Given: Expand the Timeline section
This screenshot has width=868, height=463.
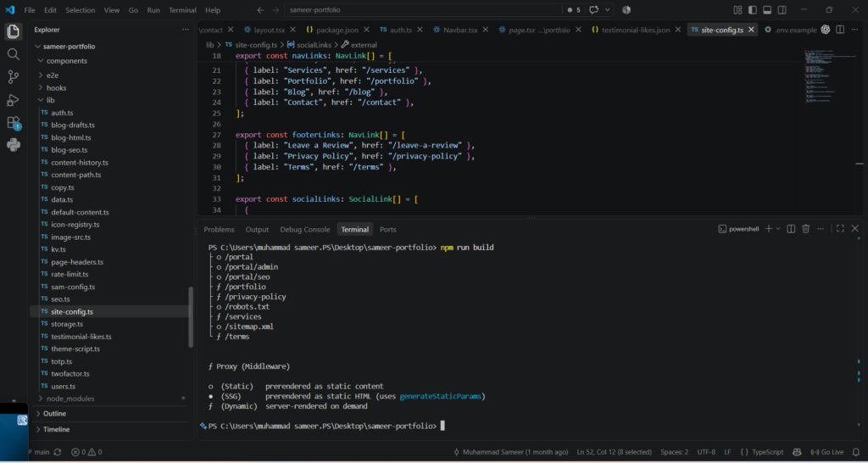Looking at the screenshot, I should pyautogui.click(x=38, y=429).
